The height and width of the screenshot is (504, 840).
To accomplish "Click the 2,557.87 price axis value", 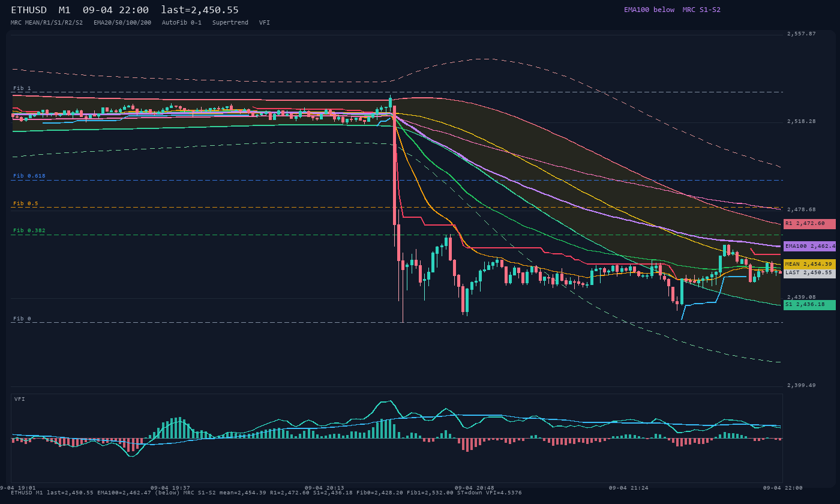I will tap(802, 34).
